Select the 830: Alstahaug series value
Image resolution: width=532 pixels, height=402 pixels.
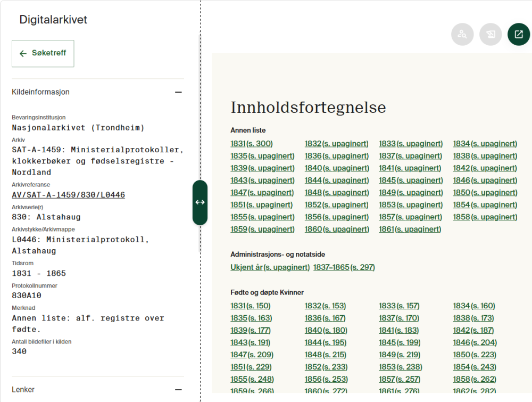click(46, 217)
